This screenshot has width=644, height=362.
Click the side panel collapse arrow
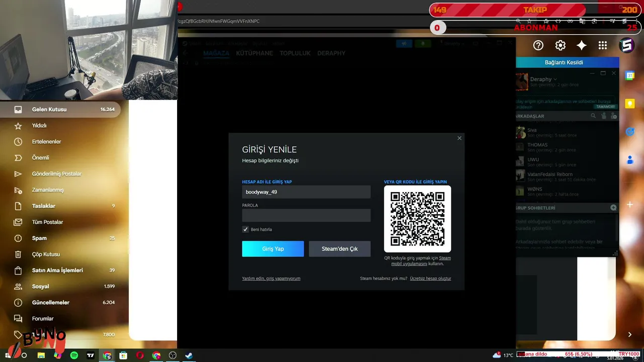coord(629,334)
